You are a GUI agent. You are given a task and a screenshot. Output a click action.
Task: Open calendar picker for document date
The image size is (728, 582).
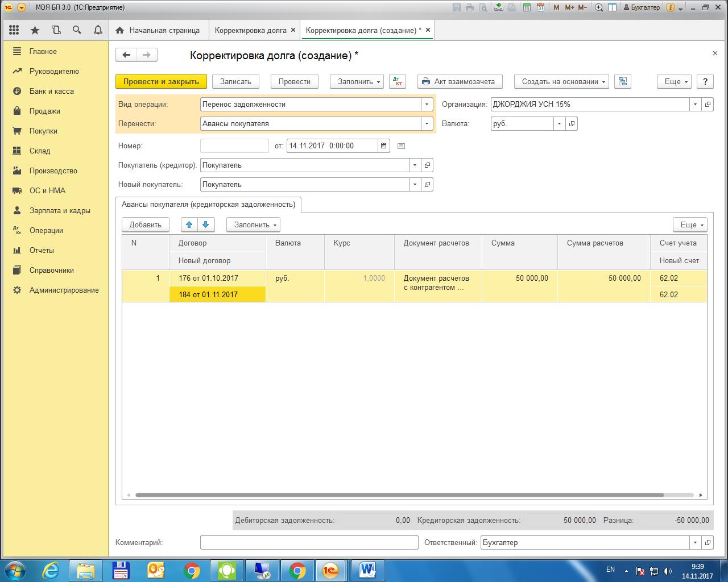click(384, 146)
